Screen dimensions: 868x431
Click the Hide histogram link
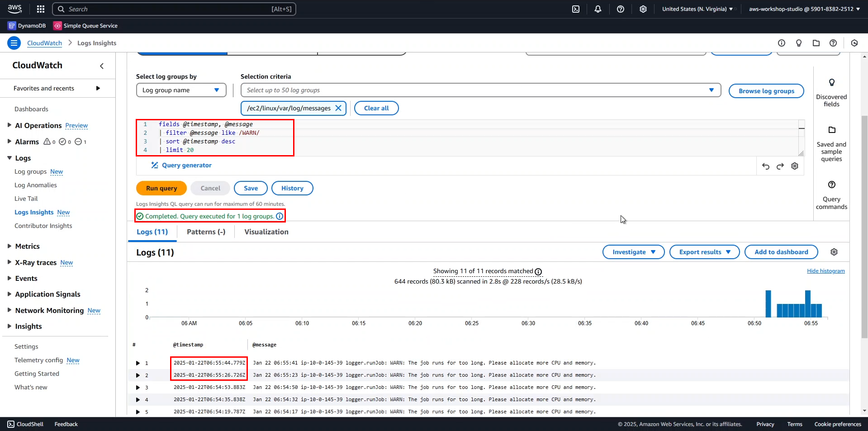[825, 271]
